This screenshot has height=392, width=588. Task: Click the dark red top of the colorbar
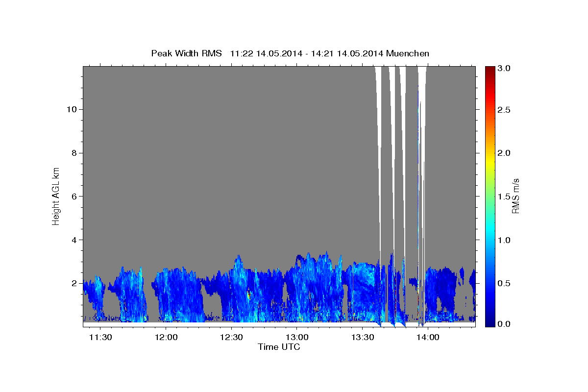(490, 70)
